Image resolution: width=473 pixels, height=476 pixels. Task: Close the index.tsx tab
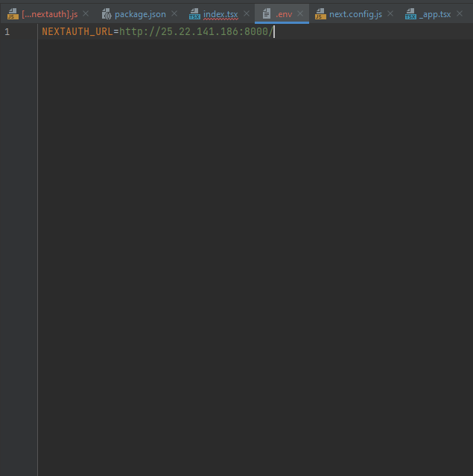pos(247,13)
